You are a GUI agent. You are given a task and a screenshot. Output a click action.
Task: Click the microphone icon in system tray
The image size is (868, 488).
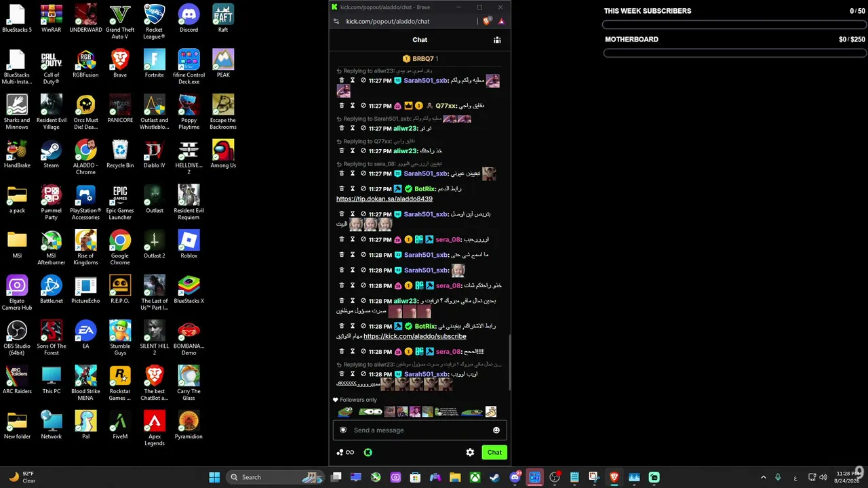[778, 477]
